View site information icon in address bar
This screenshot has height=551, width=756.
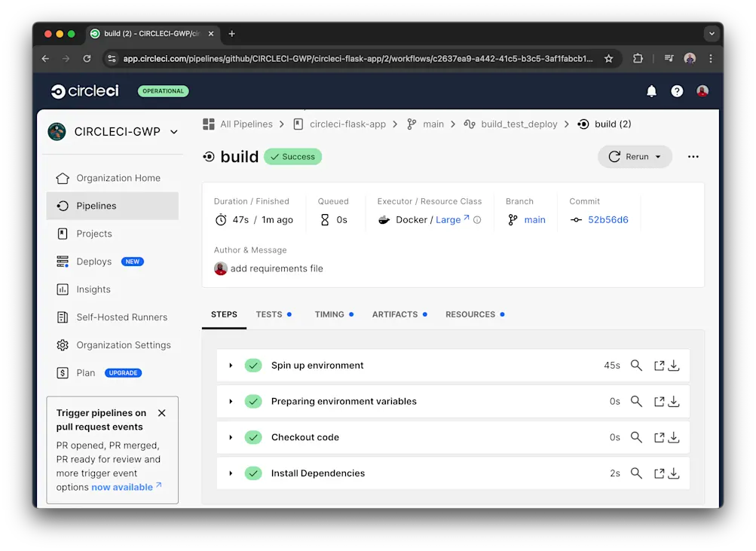(112, 58)
